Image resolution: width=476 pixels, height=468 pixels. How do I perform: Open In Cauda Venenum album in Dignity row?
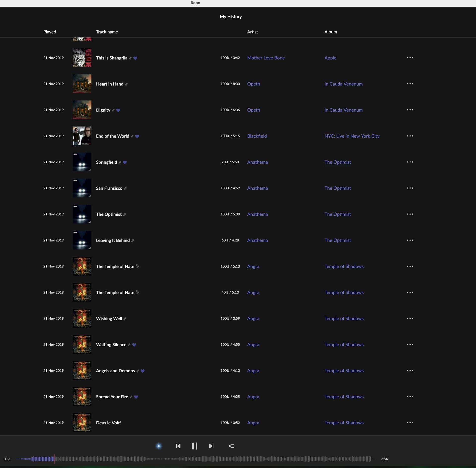[343, 110]
